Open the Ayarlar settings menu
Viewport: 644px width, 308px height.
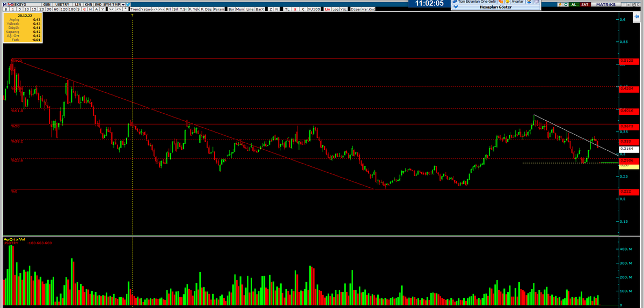pyautogui.click(x=517, y=2)
